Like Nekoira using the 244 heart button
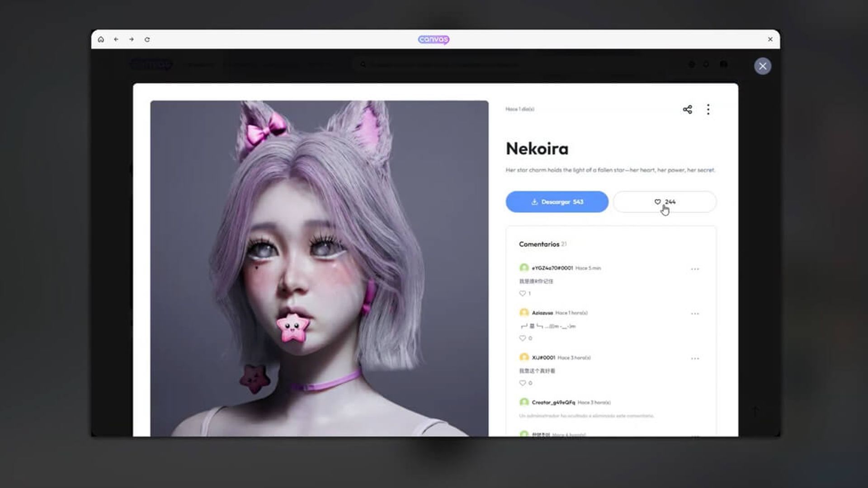The width and height of the screenshot is (868, 488). 664,202
